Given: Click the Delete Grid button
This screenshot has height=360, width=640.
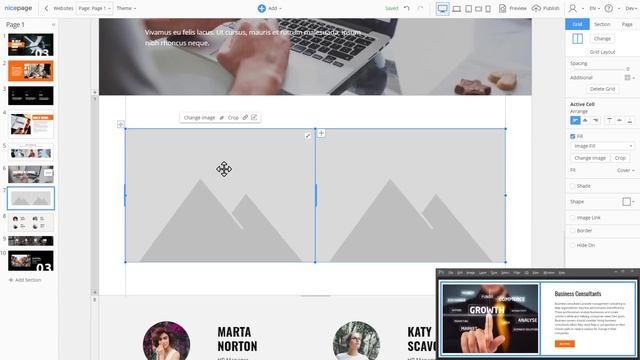Looking at the screenshot, I should pos(602,89).
